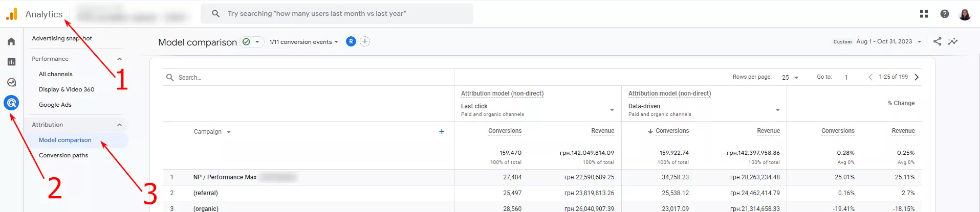Click the 159,470 total conversions value
Image resolution: width=980 pixels, height=212 pixels.
510,153
